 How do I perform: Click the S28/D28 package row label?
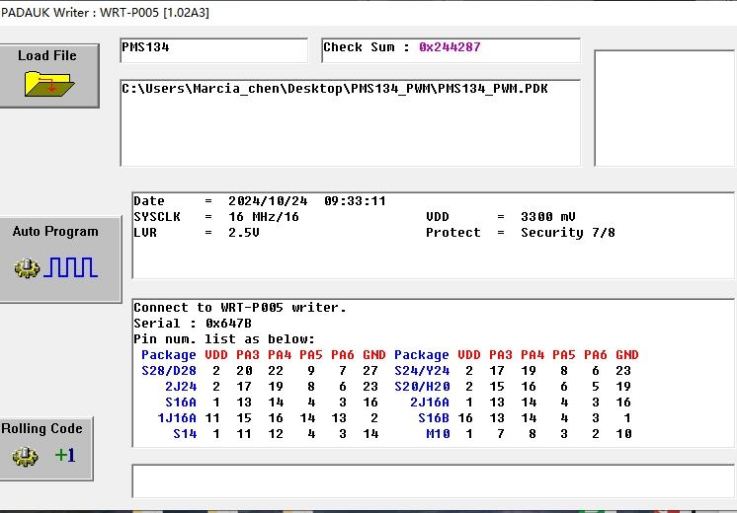pos(169,371)
